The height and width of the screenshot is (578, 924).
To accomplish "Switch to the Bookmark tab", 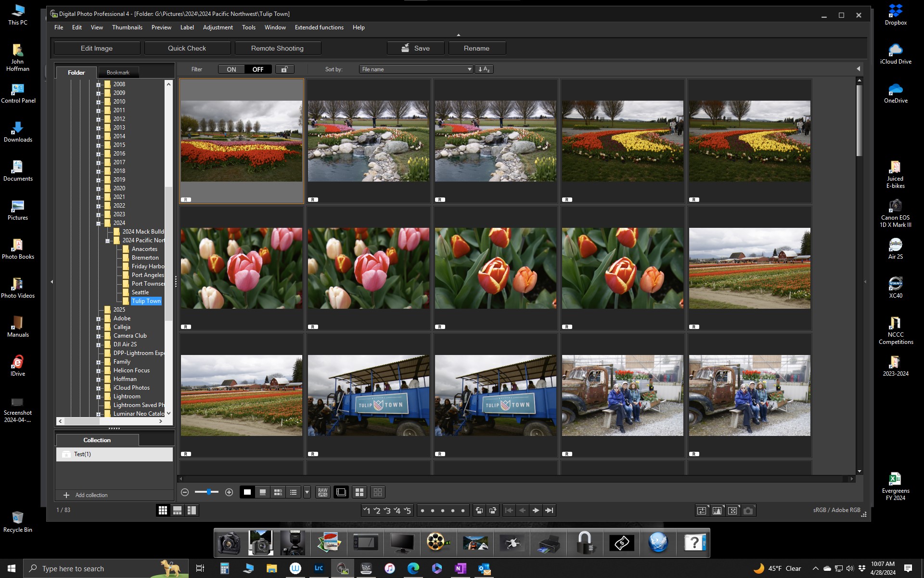I will (118, 72).
